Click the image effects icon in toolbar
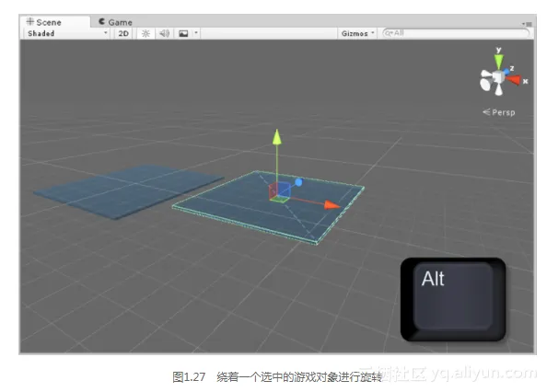The height and width of the screenshot is (392, 547). click(183, 33)
